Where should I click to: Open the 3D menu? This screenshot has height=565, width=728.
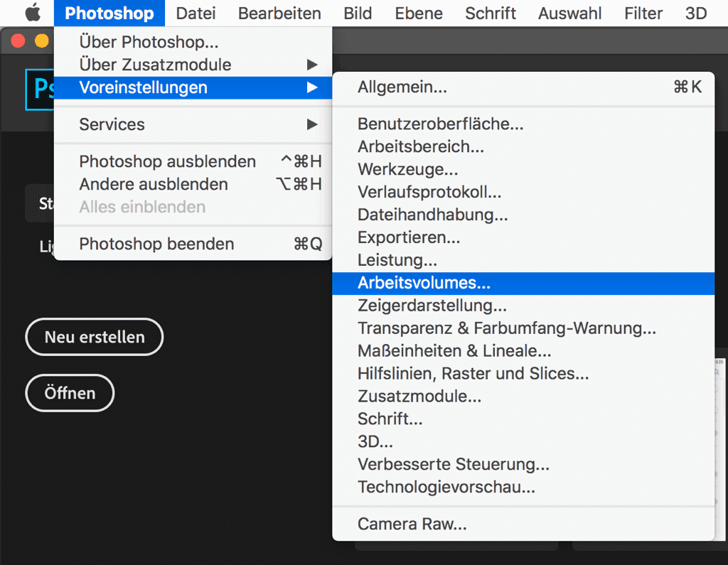coord(695,13)
